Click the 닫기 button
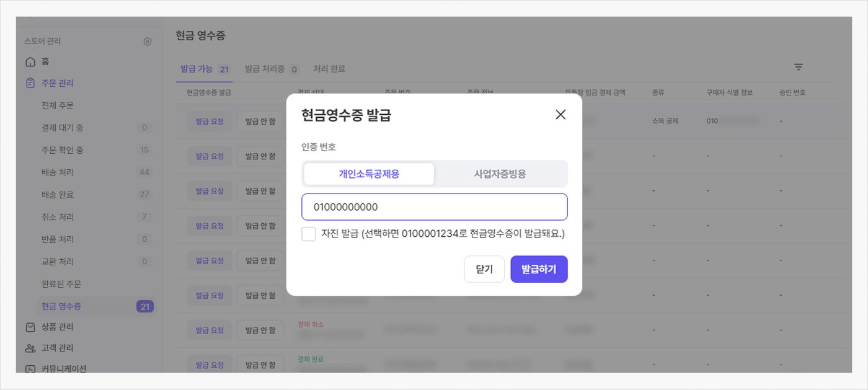The height and width of the screenshot is (390, 868). point(484,269)
